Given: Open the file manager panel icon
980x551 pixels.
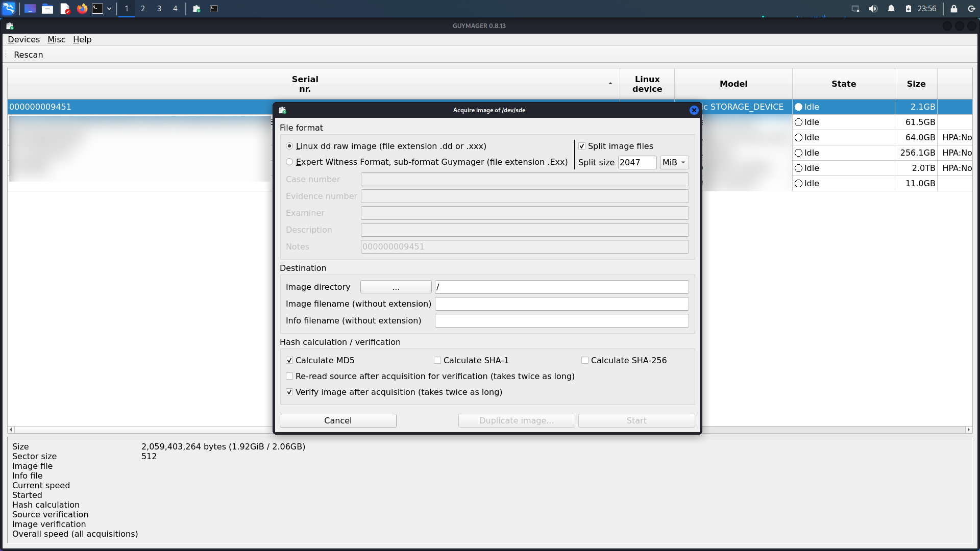Looking at the screenshot, I should coord(47,9).
